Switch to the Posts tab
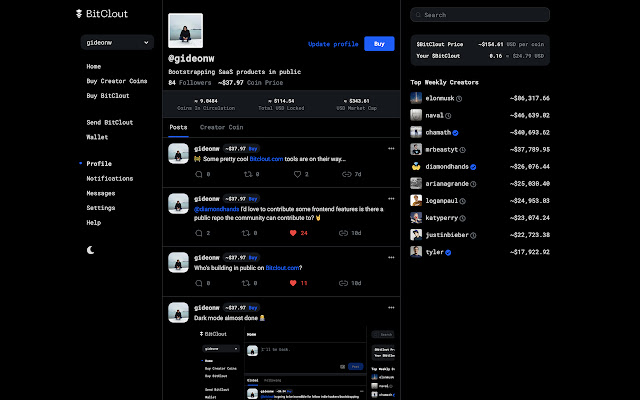This screenshot has height=400, width=640. pos(178,127)
